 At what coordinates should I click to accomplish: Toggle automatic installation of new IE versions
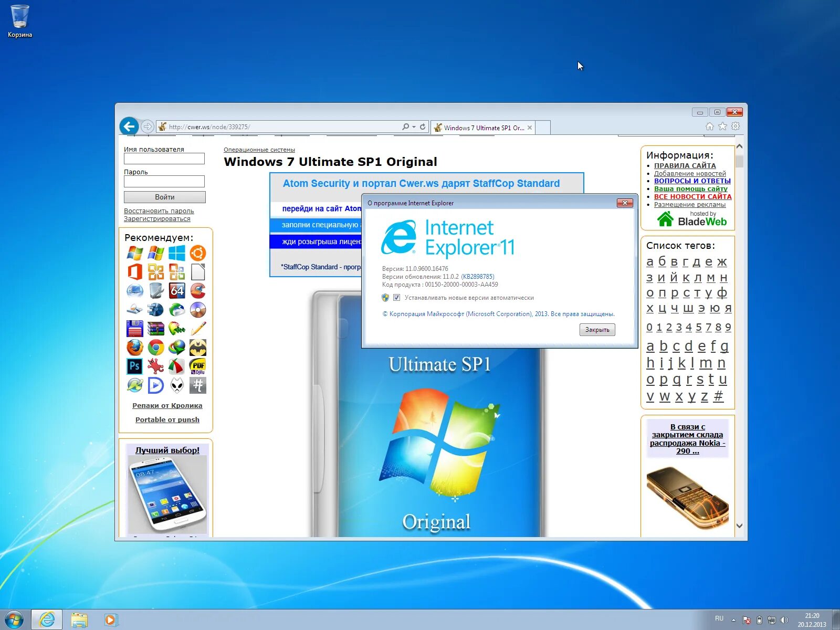[396, 297]
